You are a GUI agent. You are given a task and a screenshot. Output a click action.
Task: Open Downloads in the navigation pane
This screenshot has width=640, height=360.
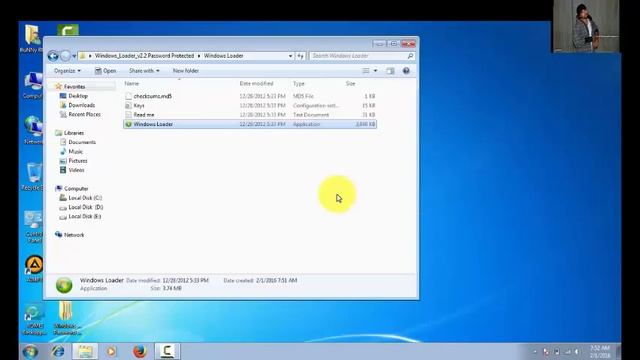click(x=82, y=105)
